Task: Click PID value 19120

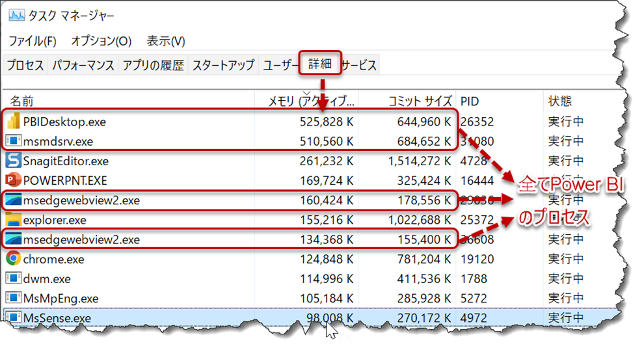Action: click(x=477, y=260)
